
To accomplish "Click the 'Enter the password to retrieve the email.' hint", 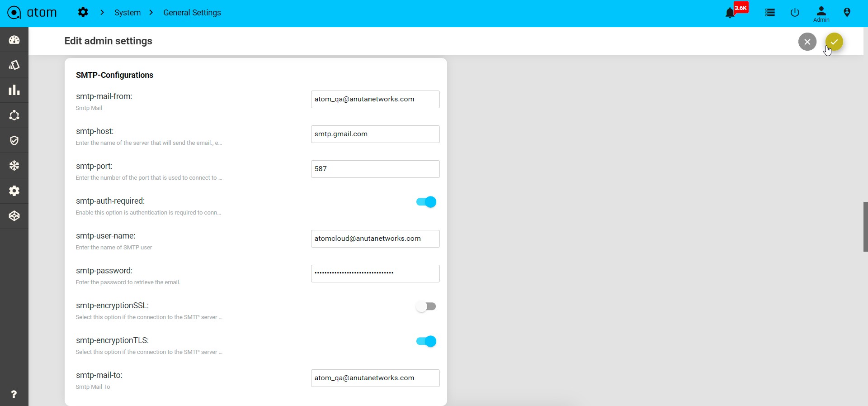I will 128,282.
